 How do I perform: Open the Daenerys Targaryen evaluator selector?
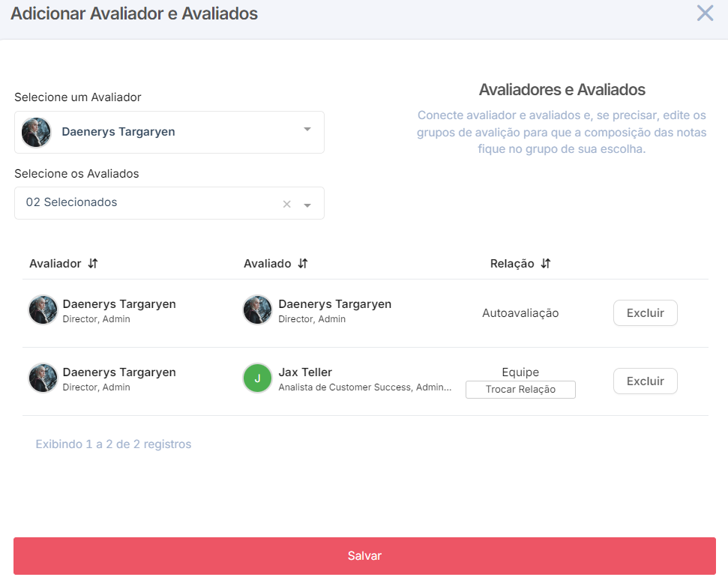[x=169, y=133]
